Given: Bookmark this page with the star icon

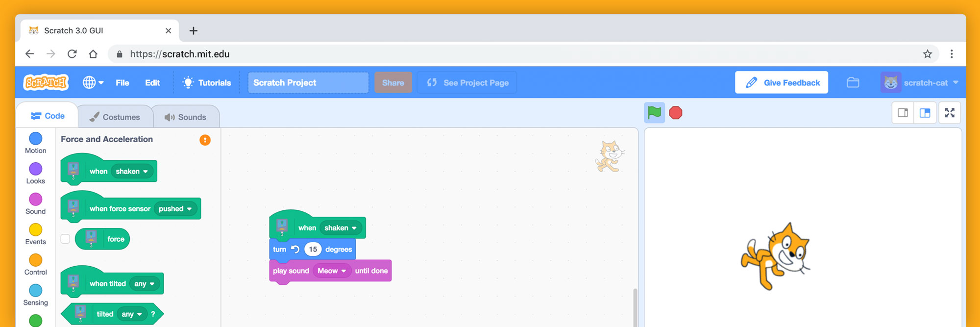Looking at the screenshot, I should tap(927, 54).
